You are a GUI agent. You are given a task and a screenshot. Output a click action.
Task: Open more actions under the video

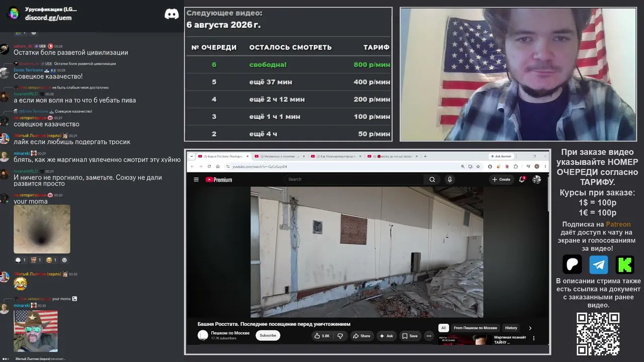tap(429, 336)
